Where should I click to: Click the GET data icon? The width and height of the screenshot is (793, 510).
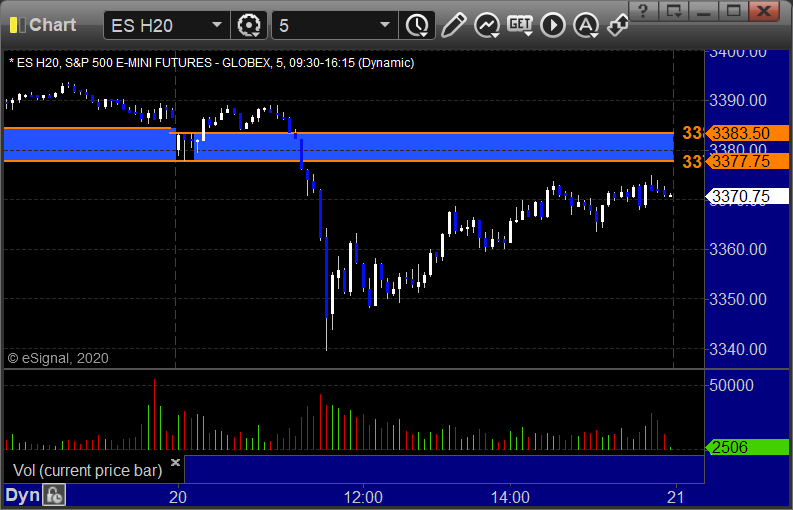tap(520, 25)
